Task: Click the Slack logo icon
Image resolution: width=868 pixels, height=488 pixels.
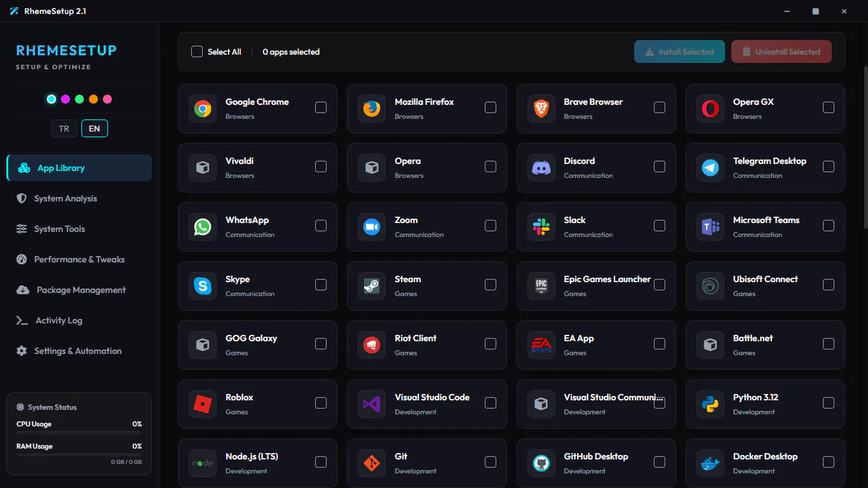Action: (541, 227)
